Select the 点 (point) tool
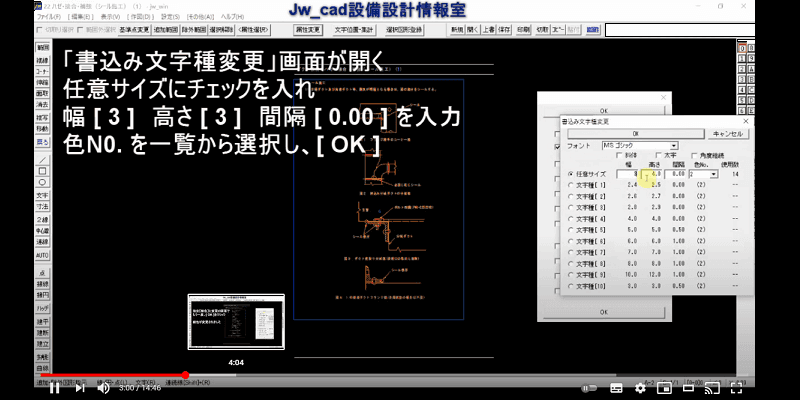This screenshot has width=800, height=400. click(42, 273)
